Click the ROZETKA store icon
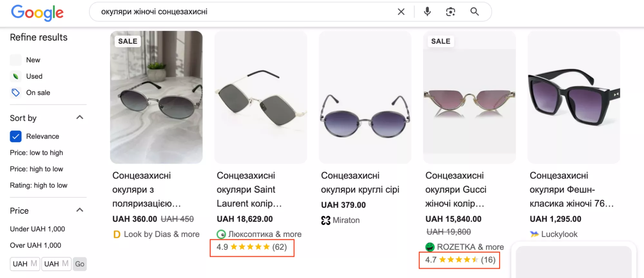644x278 pixels. (430, 247)
